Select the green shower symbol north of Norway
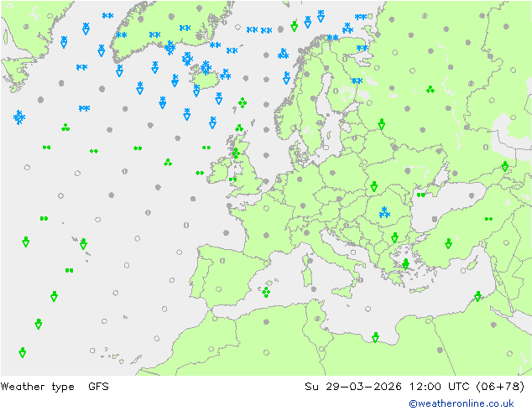The image size is (532, 411). (295, 27)
